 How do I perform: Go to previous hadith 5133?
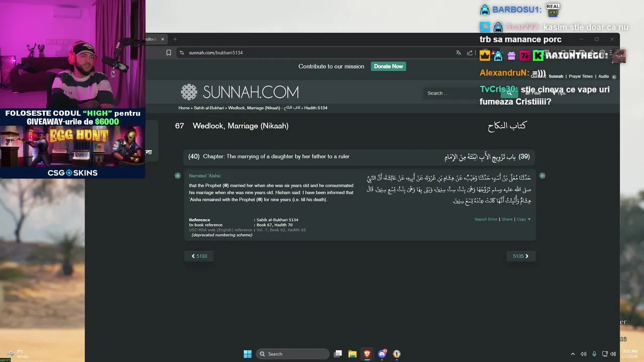(x=199, y=256)
